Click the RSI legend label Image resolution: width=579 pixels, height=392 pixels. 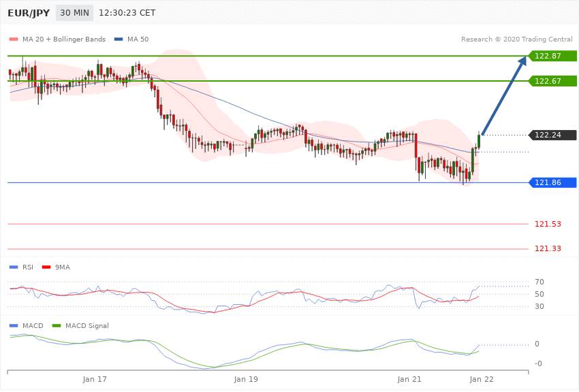28,267
